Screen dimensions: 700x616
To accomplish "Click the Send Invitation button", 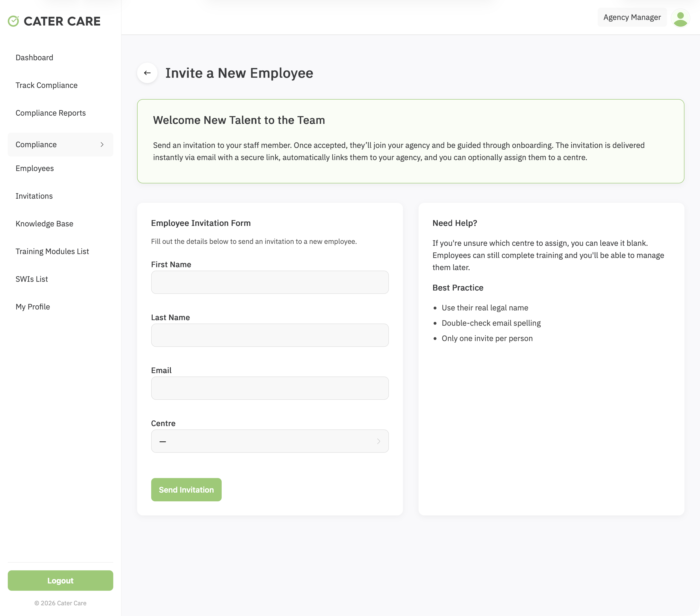I will coord(186,490).
